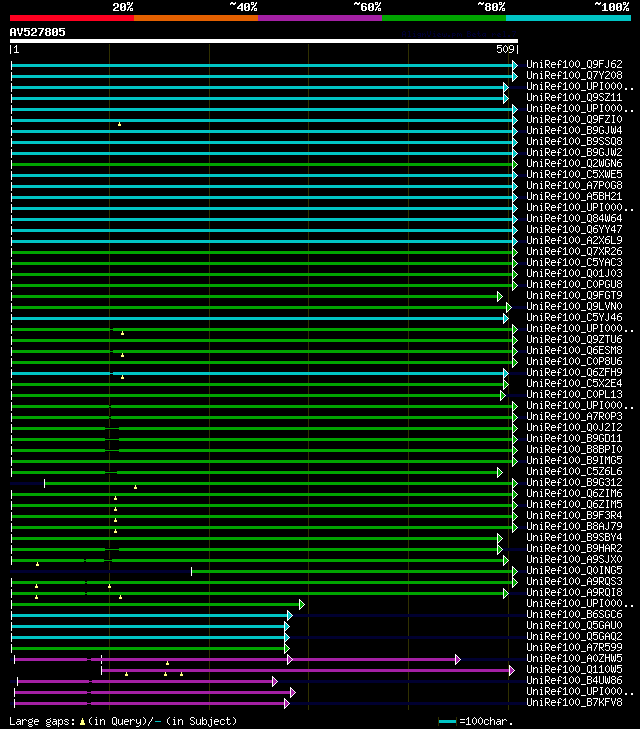Viewport: 640px width, 729px height.
Task: Select the UniRef100_B9GJW2 label
Action: tap(574, 152)
